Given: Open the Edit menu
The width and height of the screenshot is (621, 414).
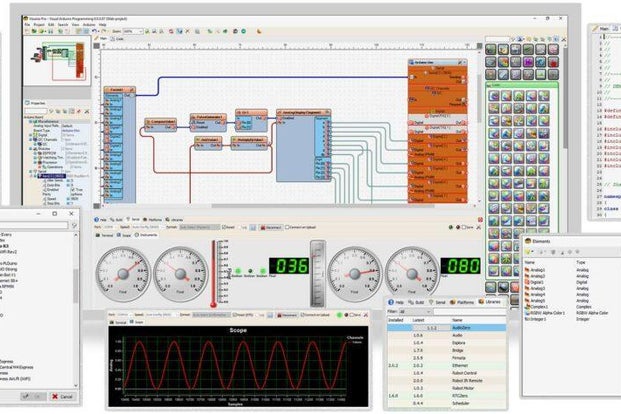Looking at the screenshot, I should (51, 25).
